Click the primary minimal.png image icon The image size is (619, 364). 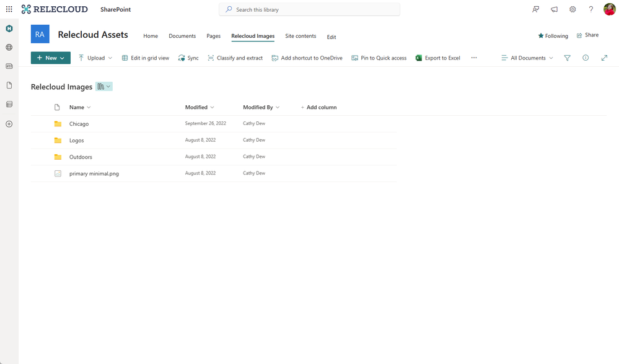tap(58, 173)
